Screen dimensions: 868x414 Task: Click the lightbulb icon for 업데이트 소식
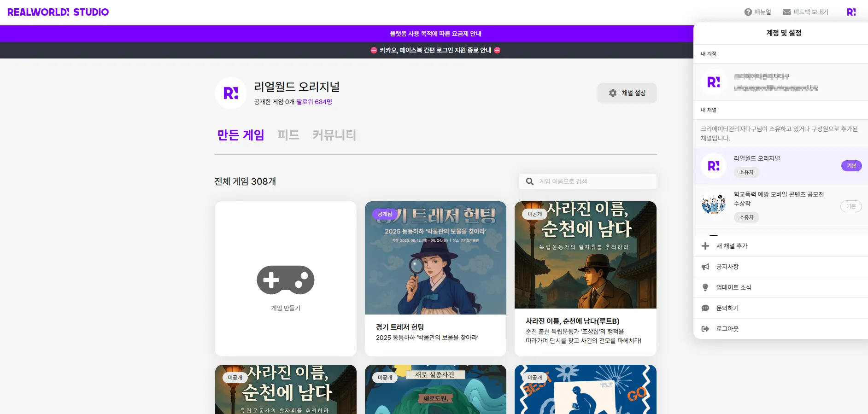coord(705,287)
